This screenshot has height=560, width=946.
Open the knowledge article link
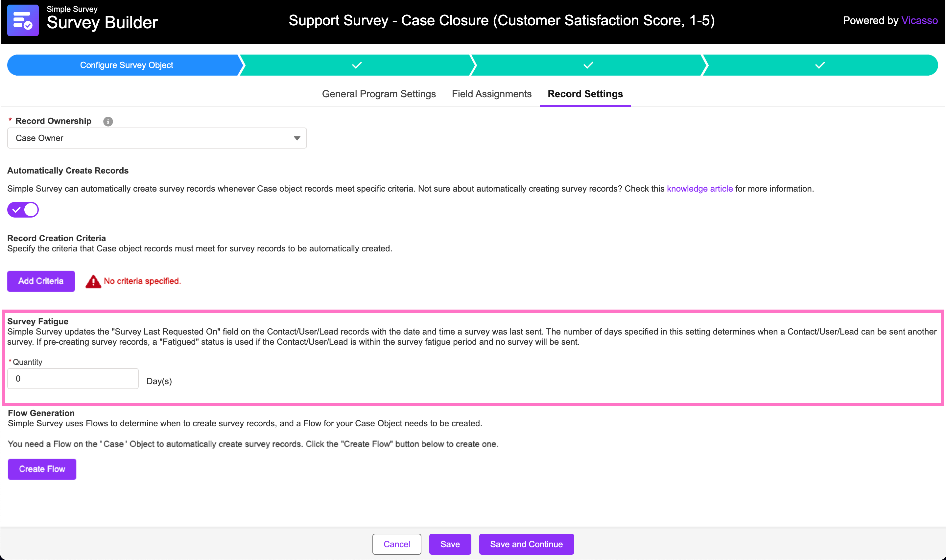coord(699,189)
